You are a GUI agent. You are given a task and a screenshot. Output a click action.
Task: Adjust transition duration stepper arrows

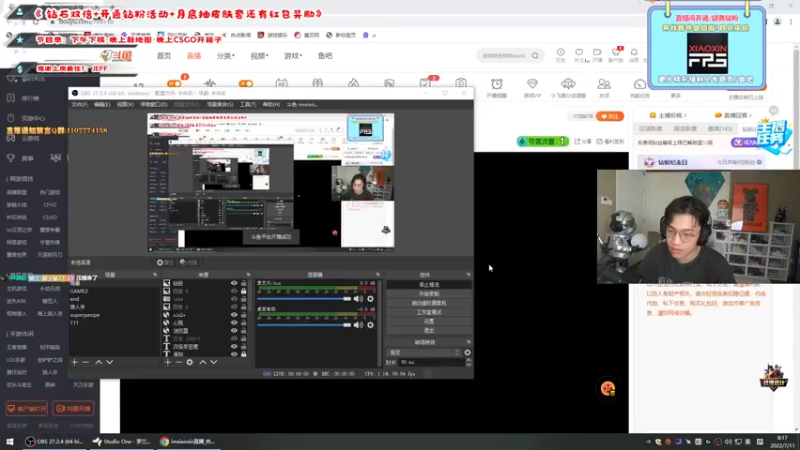[x=468, y=362]
